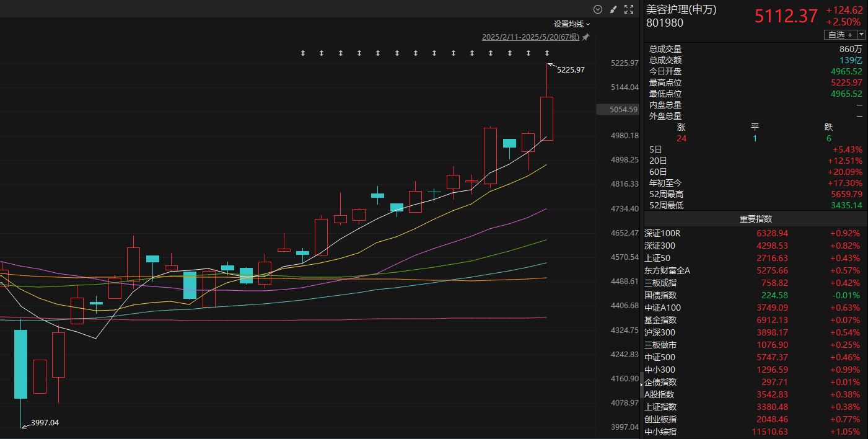868x439 pixels.
Task: Click the arrow marker at 5225.97 high label
Action: 551,65
